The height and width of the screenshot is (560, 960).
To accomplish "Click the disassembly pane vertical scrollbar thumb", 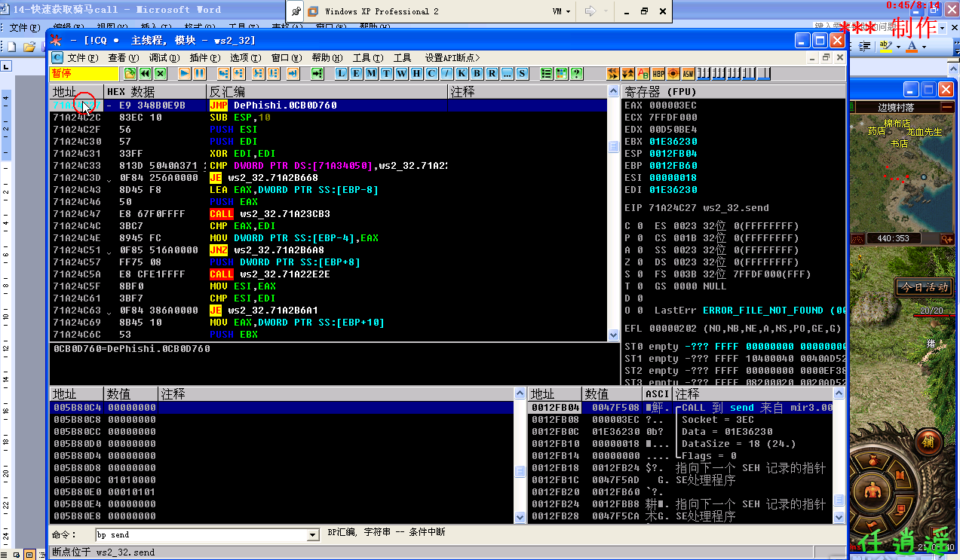I will click(x=614, y=148).
